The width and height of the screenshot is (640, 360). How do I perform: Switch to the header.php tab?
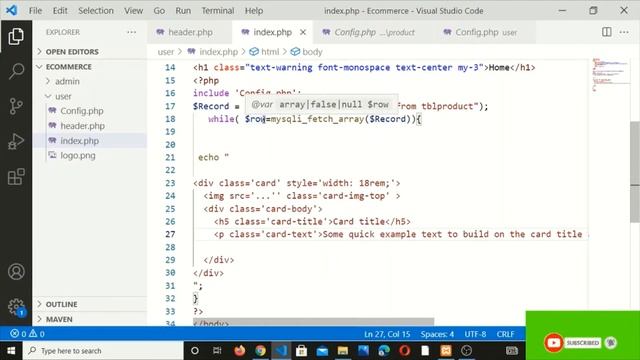click(x=190, y=32)
